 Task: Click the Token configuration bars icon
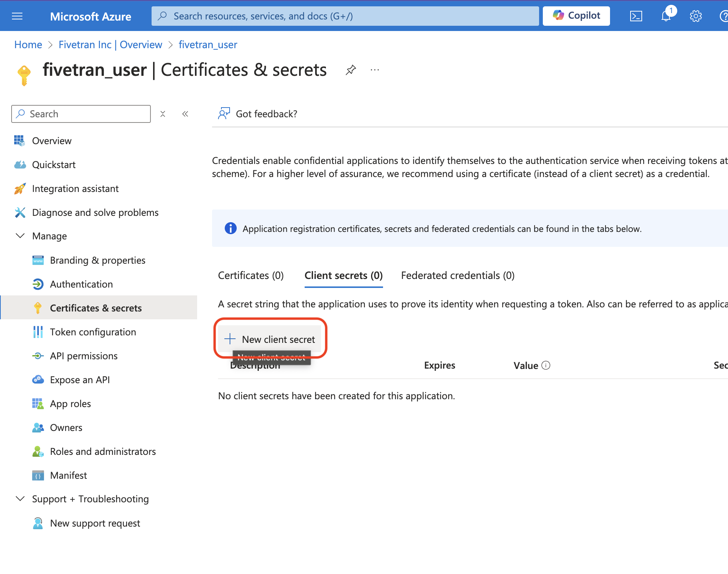38,332
